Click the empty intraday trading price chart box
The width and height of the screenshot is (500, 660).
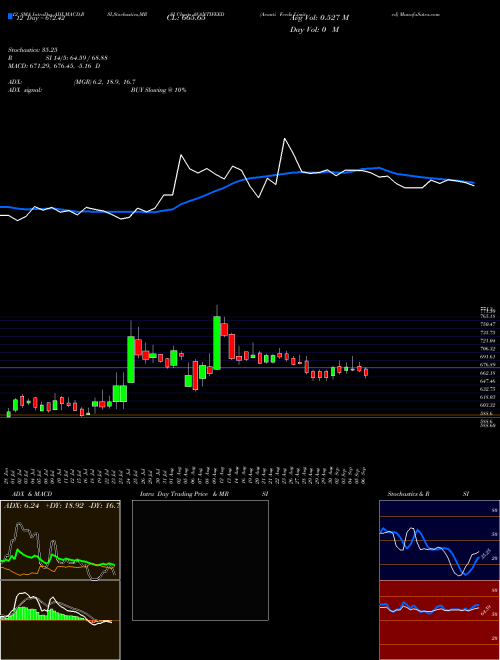[x=200, y=560]
